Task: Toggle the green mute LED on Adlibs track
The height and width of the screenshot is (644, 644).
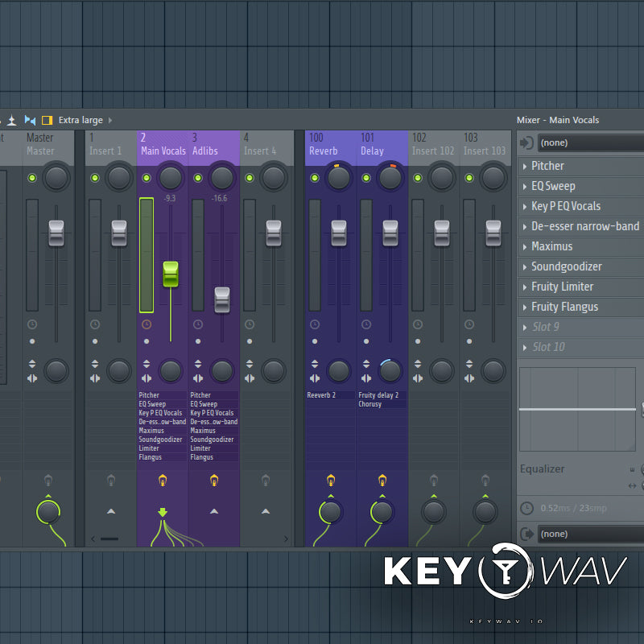Action: click(x=198, y=178)
